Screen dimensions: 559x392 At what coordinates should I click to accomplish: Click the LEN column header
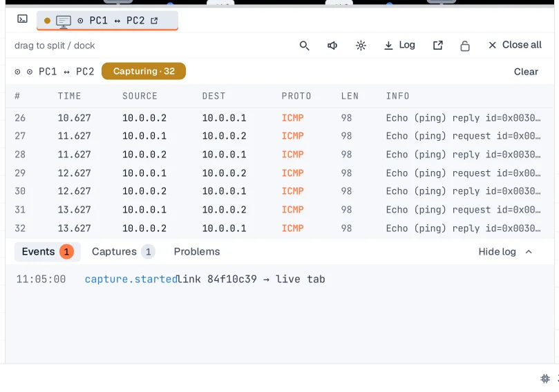pyautogui.click(x=350, y=96)
